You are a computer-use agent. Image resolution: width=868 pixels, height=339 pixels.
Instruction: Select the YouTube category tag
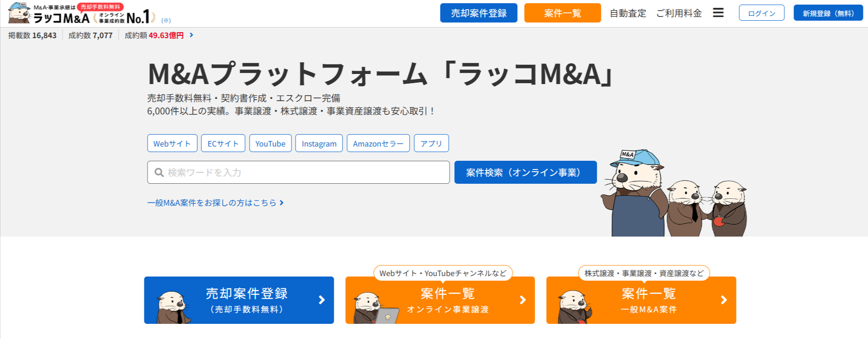point(270,143)
